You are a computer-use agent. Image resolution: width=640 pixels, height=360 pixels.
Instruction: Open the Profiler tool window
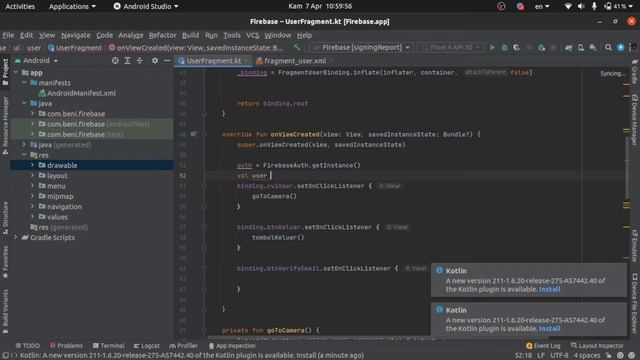click(183, 346)
